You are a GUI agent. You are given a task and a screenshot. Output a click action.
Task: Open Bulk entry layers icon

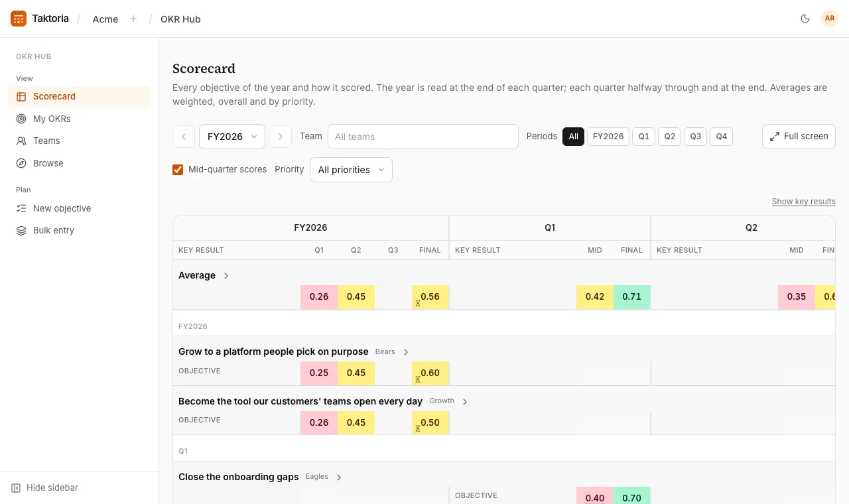click(x=21, y=230)
